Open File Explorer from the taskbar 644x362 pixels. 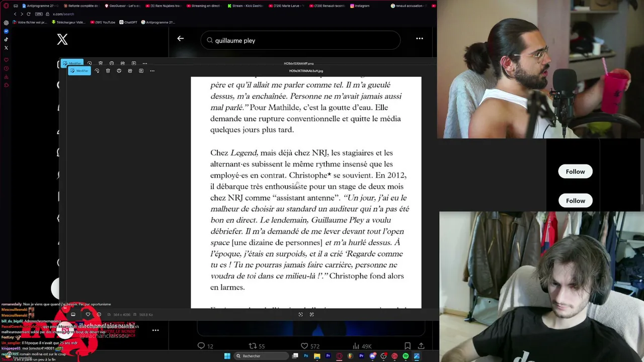tap(317, 356)
